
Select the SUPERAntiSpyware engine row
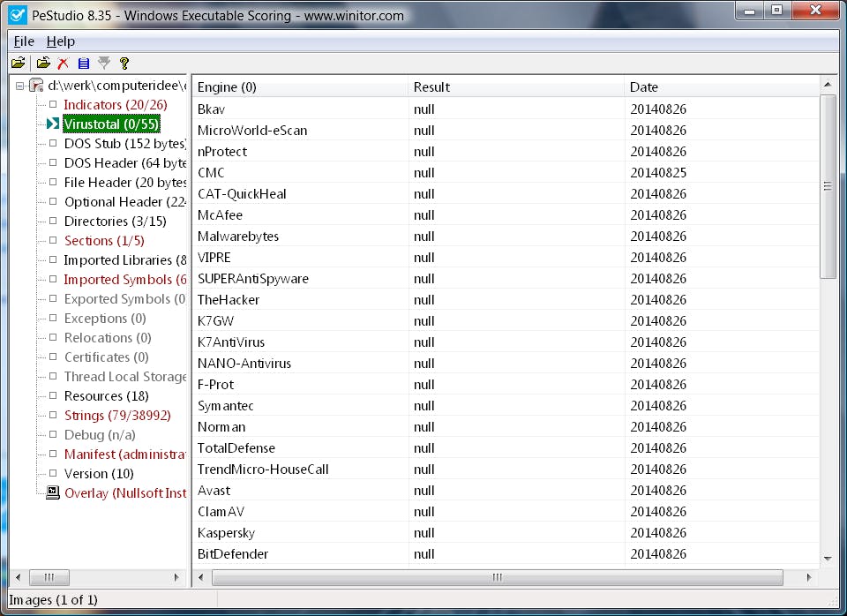pyautogui.click(x=506, y=278)
